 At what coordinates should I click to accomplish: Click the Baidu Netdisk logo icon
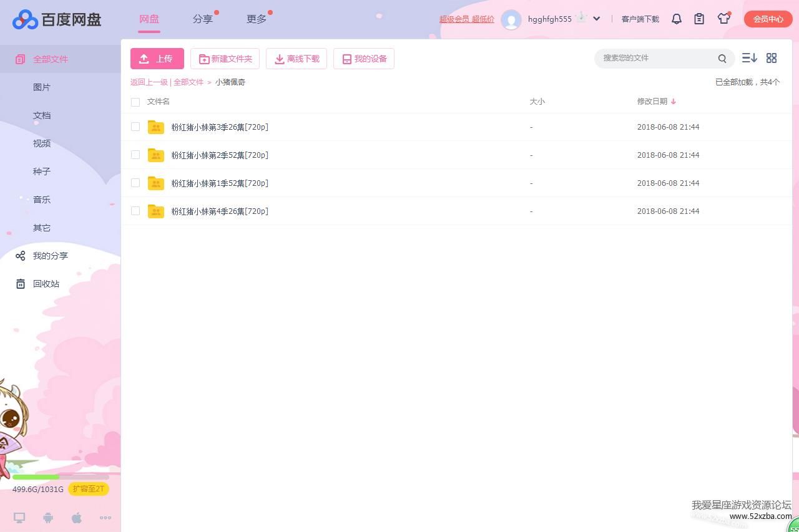pyautogui.click(x=25, y=19)
